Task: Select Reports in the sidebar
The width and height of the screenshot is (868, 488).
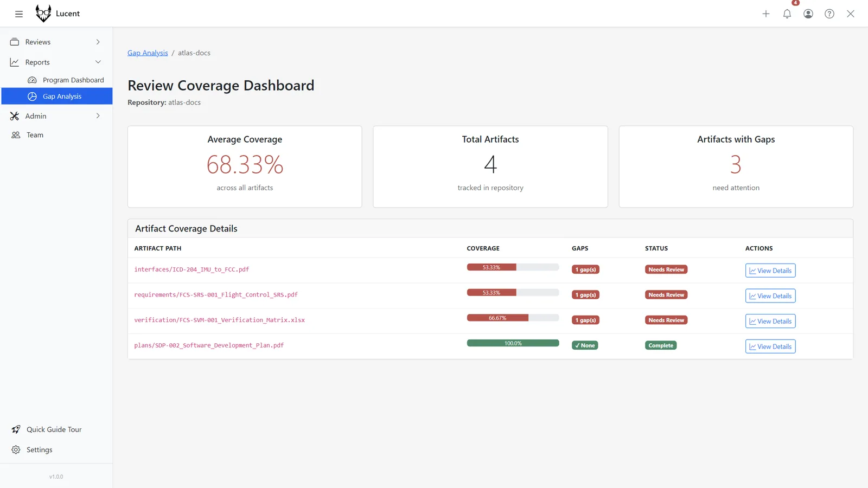Action: click(x=56, y=62)
